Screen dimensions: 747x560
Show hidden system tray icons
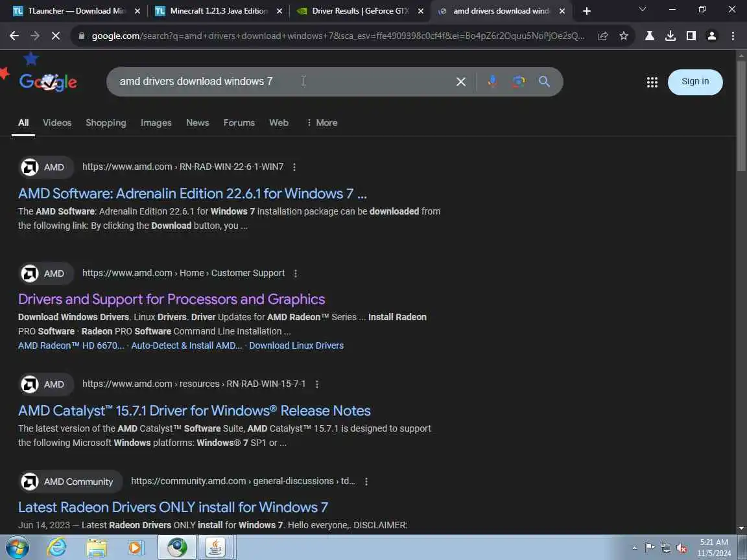tap(634, 548)
